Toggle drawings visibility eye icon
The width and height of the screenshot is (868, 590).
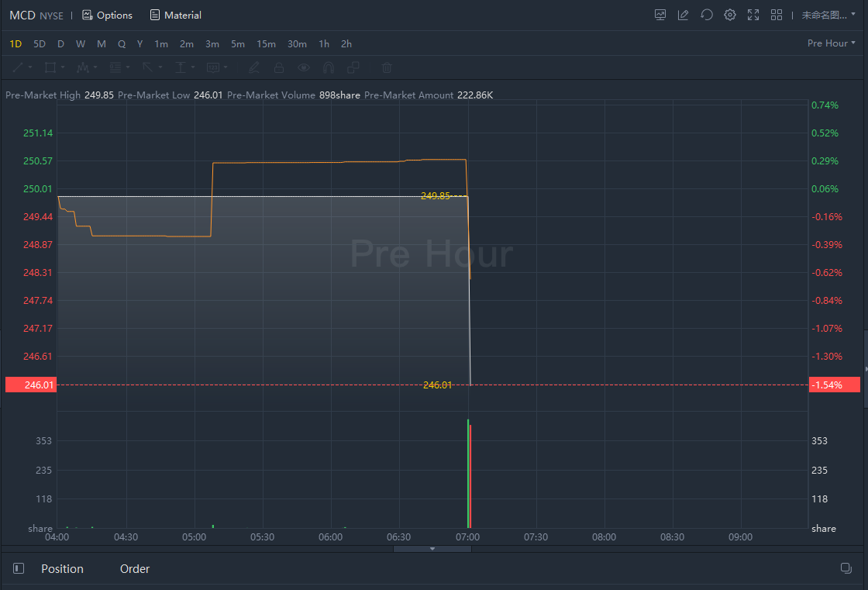point(304,67)
